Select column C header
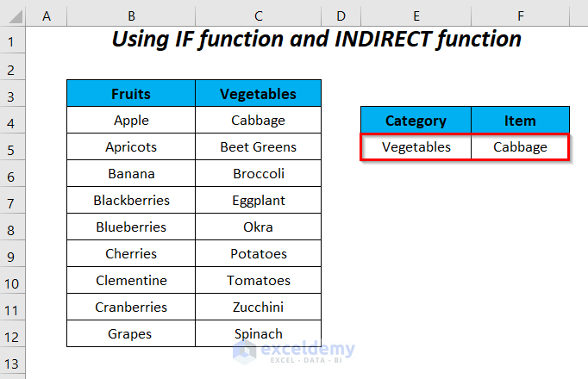The image size is (588, 379). click(x=258, y=16)
